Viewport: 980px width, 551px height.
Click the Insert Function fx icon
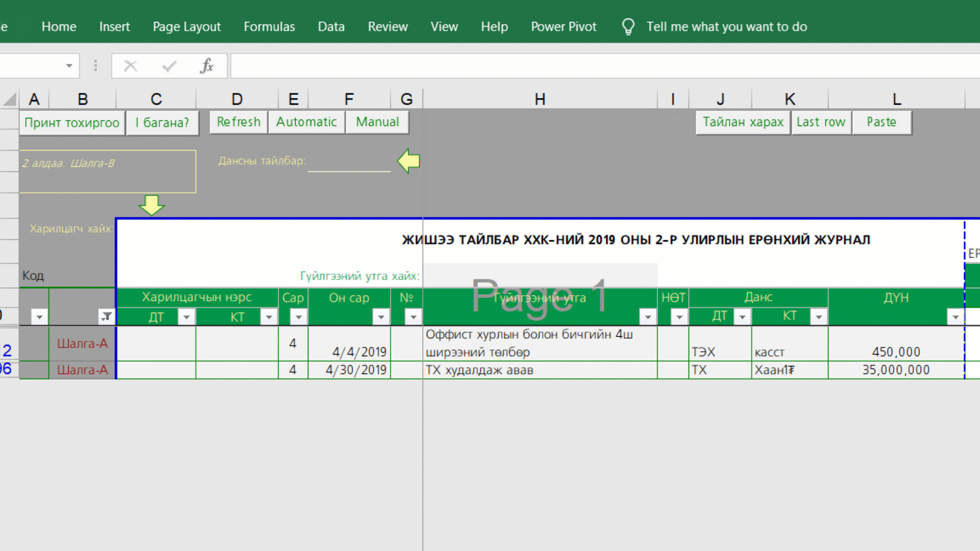(x=207, y=66)
